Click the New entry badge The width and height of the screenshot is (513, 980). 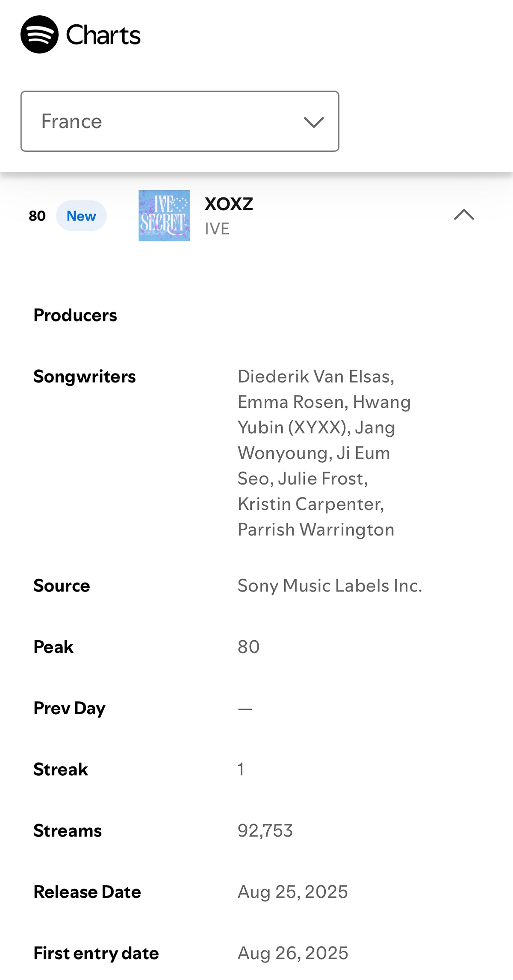[x=81, y=216]
